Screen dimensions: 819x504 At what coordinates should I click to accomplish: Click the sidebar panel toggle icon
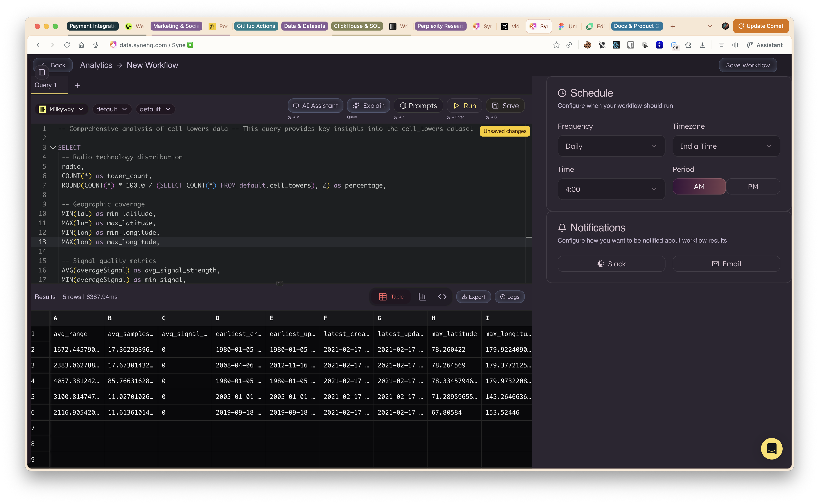tap(42, 72)
